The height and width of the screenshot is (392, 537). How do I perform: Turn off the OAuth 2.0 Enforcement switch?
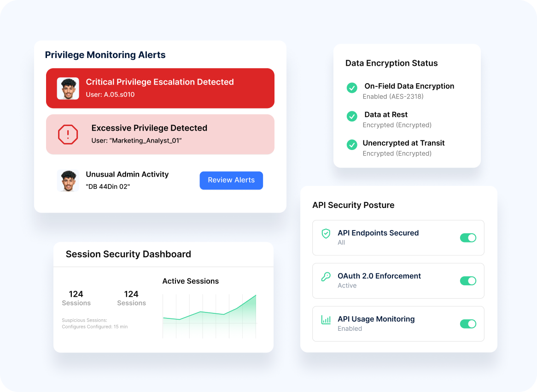pyautogui.click(x=468, y=281)
